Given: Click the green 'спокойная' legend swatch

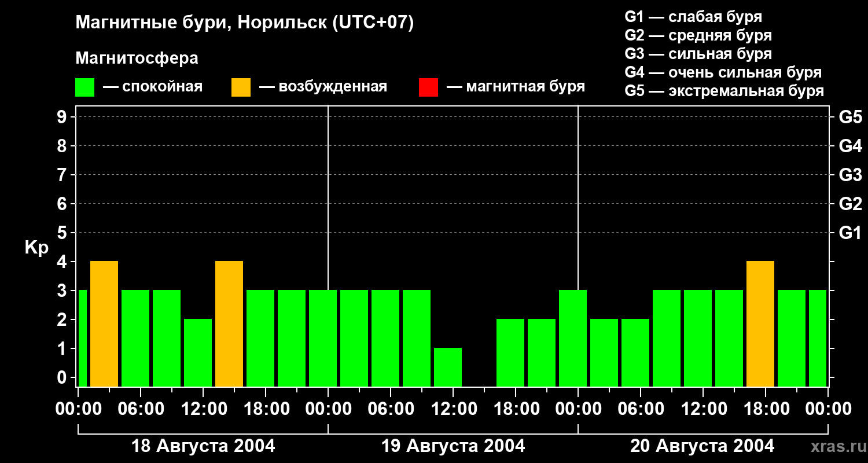Looking at the screenshot, I should 84,87.
